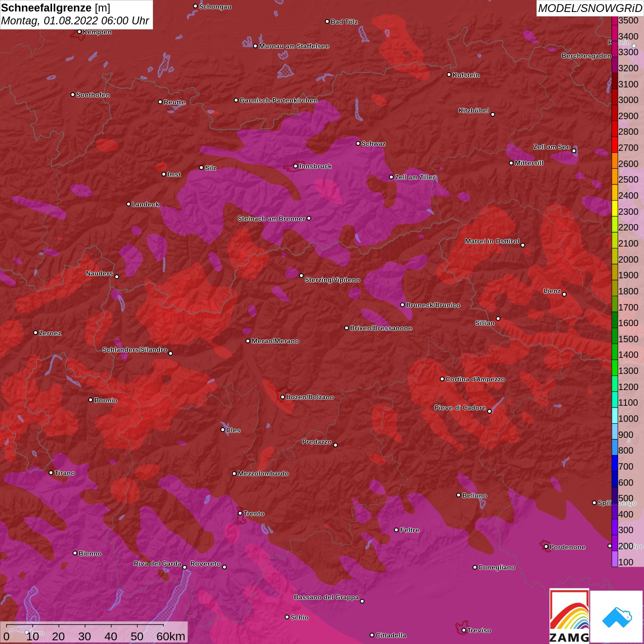Click the Schlanders/Silandro label
The width and height of the screenshot is (644, 644).
pyautogui.click(x=135, y=350)
